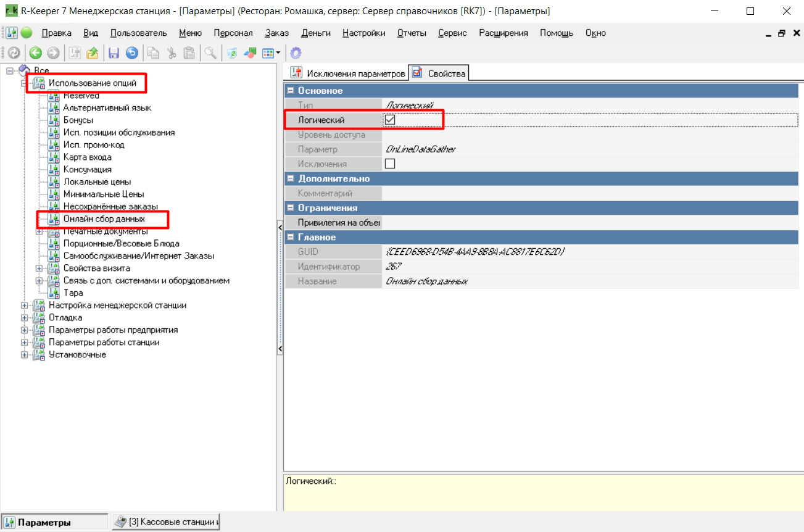804x532 pixels.
Task: Open the view layout dropdown arrow in toolbar
Action: [x=278, y=53]
